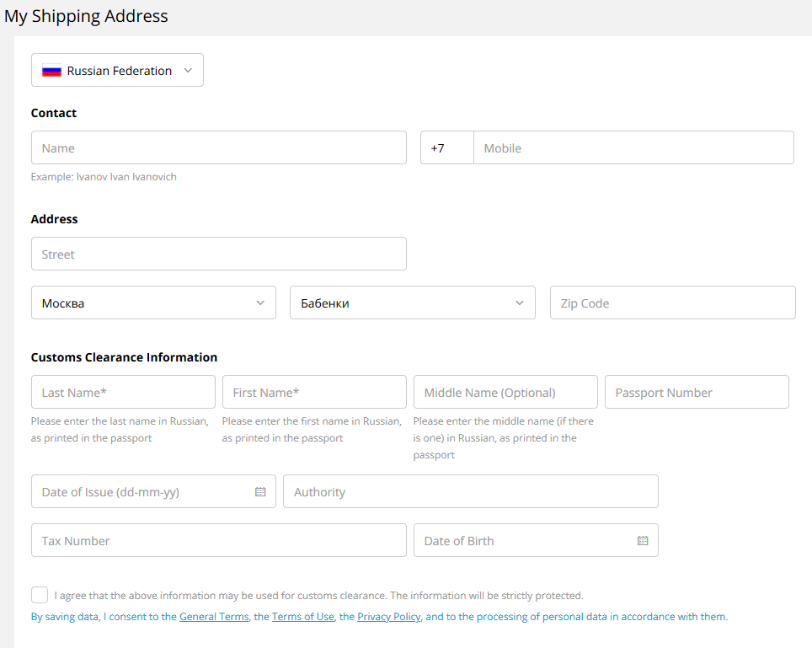Open the Terms of Use link
Image resolution: width=812 pixels, height=648 pixels.
pyautogui.click(x=303, y=617)
